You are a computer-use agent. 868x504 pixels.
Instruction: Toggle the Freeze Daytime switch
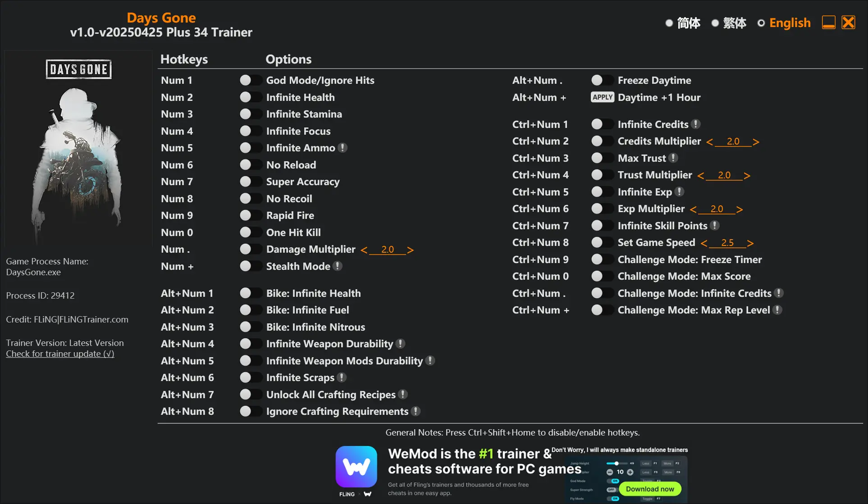[602, 80]
